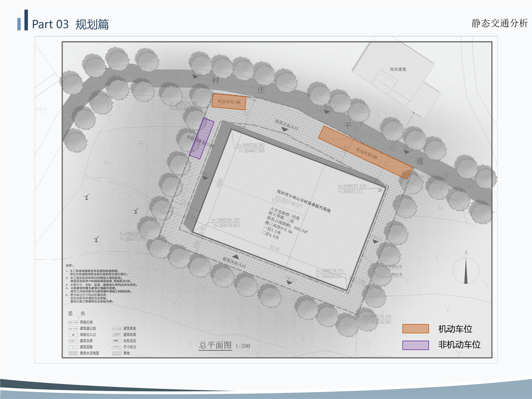This screenshot has width=532, height=399.
Task: Click the '硬质水泥地面' legend label text
Action: [x=89, y=353]
